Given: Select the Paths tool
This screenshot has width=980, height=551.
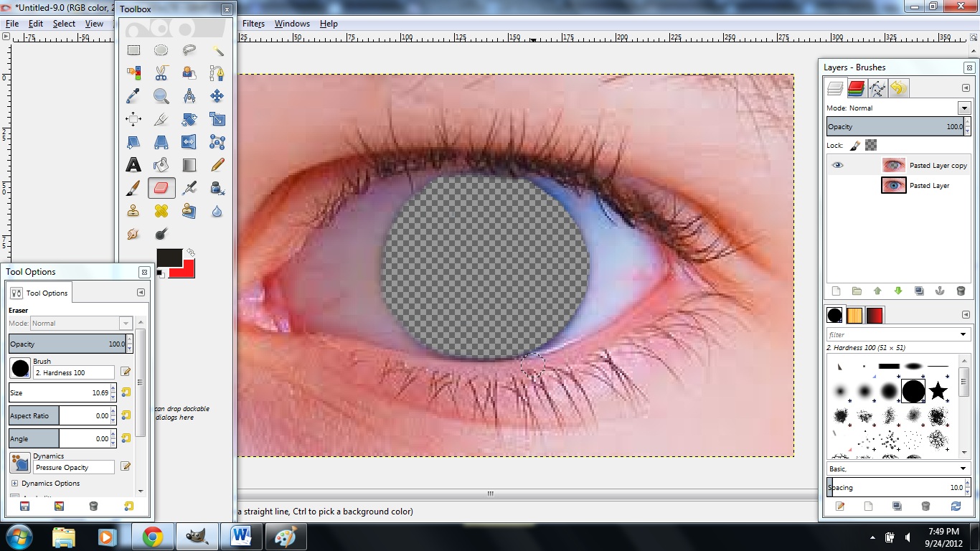Looking at the screenshot, I should click(217, 73).
